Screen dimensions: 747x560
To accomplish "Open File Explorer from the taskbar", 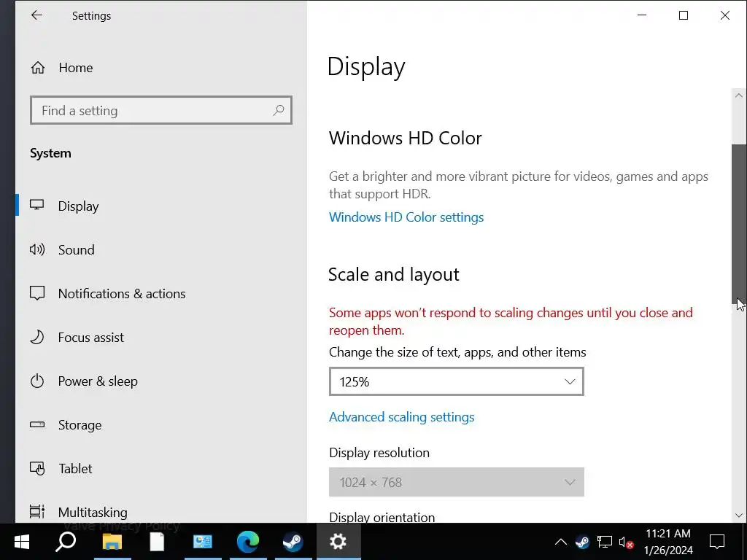I will click(x=112, y=542).
